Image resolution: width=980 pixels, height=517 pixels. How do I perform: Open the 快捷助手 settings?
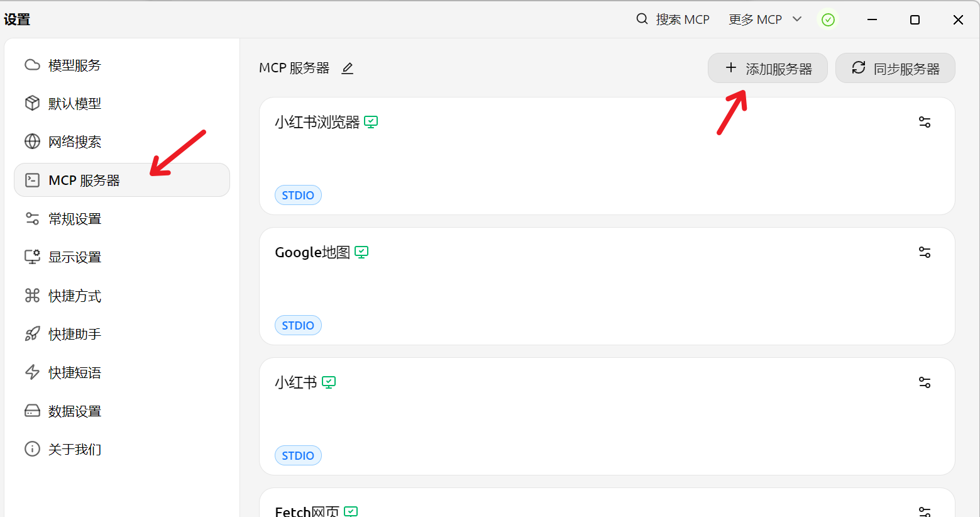pyautogui.click(x=121, y=334)
